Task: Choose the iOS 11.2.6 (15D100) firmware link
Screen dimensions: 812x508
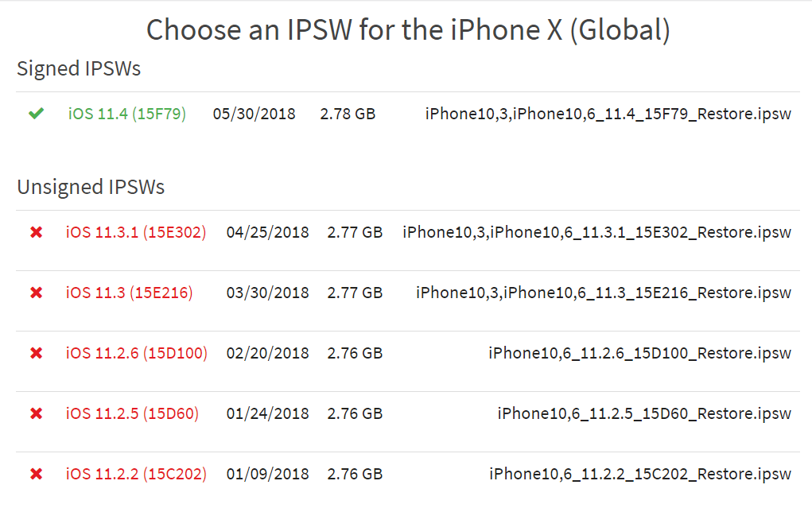Action: point(136,353)
